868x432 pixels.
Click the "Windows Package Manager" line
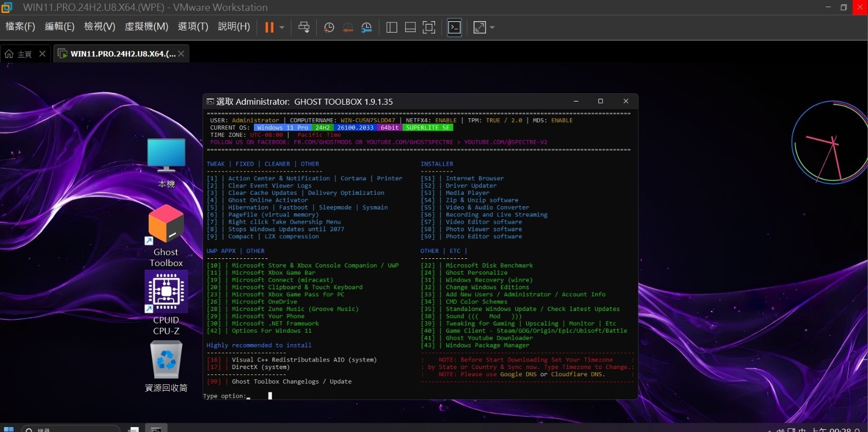[x=487, y=345]
